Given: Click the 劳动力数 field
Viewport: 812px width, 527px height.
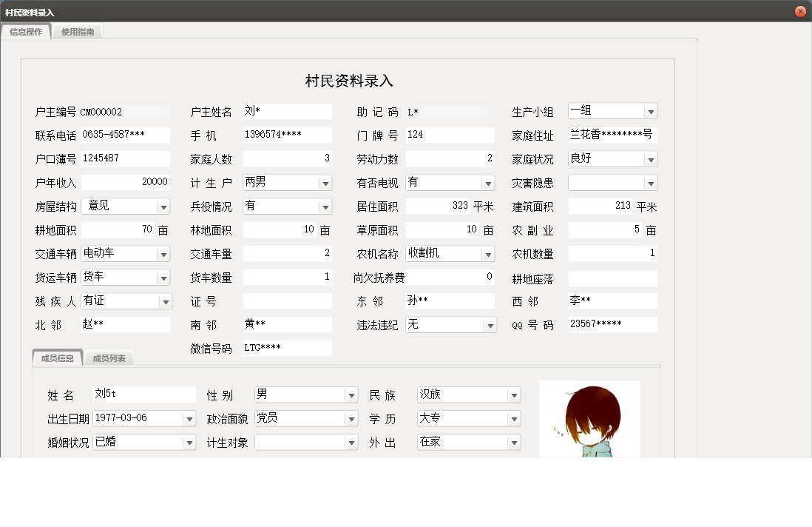Looking at the screenshot, I should [450, 158].
